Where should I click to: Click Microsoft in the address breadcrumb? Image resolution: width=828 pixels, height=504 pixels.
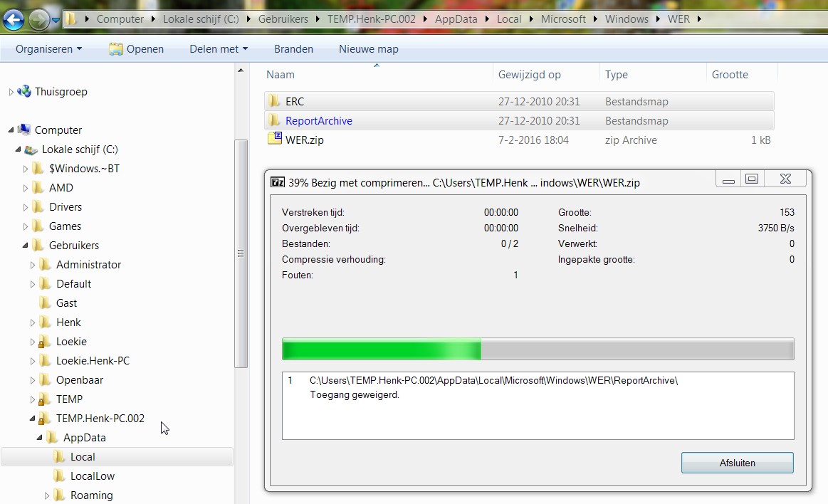click(x=563, y=19)
